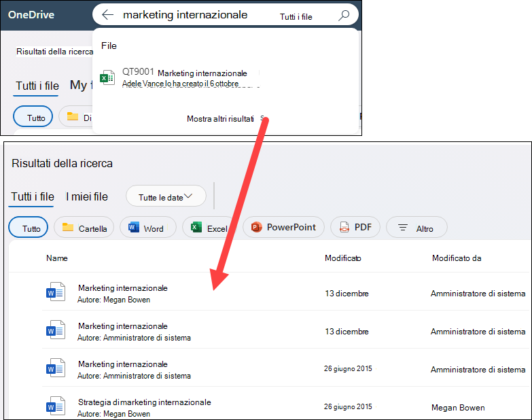Click Megan Bowen in Modificato da column
The image size is (532, 420).
coord(458,408)
